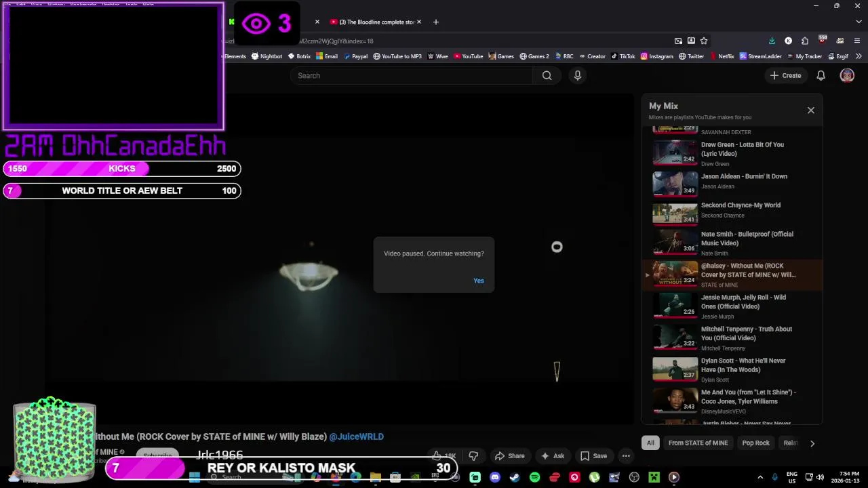
Task: Open TikTok bookmark
Action: pyautogui.click(x=623, y=56)
